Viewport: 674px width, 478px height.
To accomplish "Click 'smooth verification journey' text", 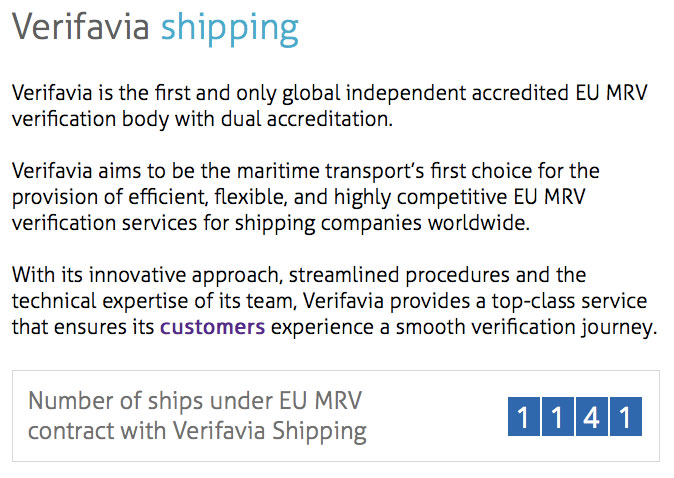I will [x=530, y=326].
